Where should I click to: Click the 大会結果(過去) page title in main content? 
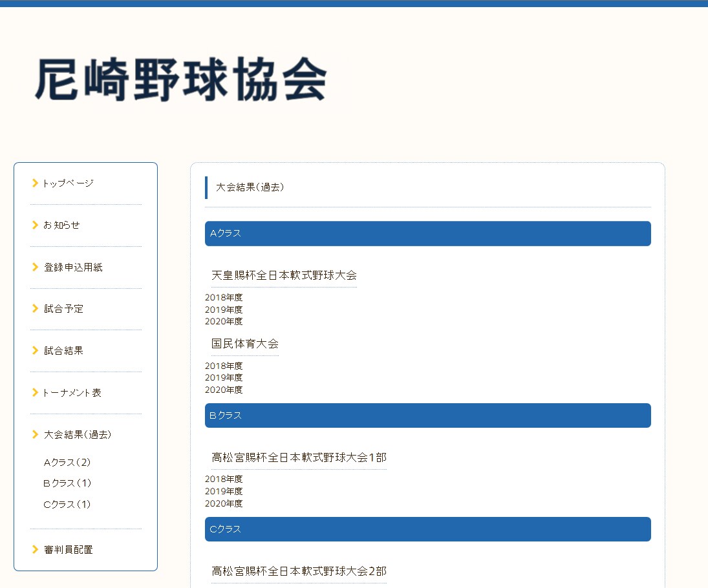(250, 187)
